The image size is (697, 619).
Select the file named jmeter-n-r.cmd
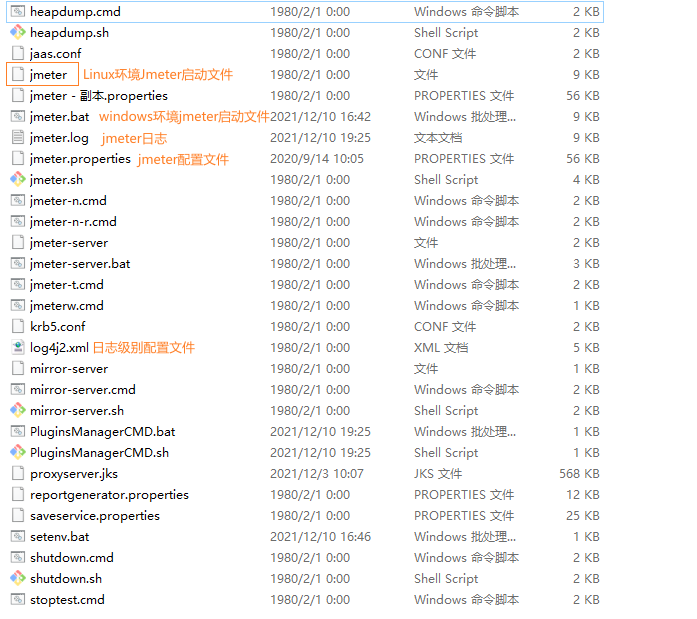[x=73, y=221]
